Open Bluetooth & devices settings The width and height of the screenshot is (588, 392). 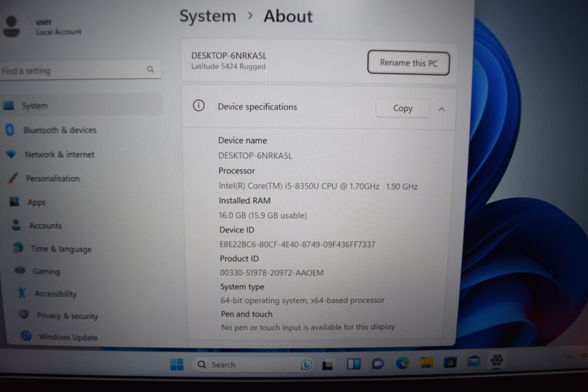click(59, 130)
